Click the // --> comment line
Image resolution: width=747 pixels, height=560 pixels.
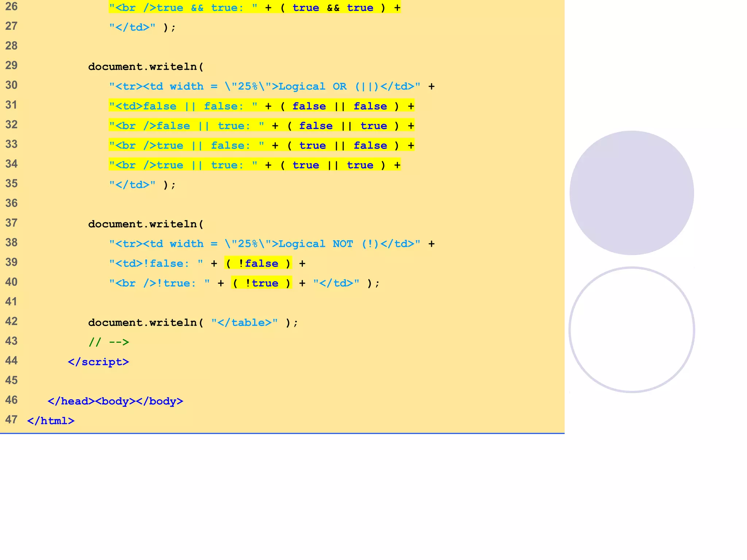tap(109, 342)
